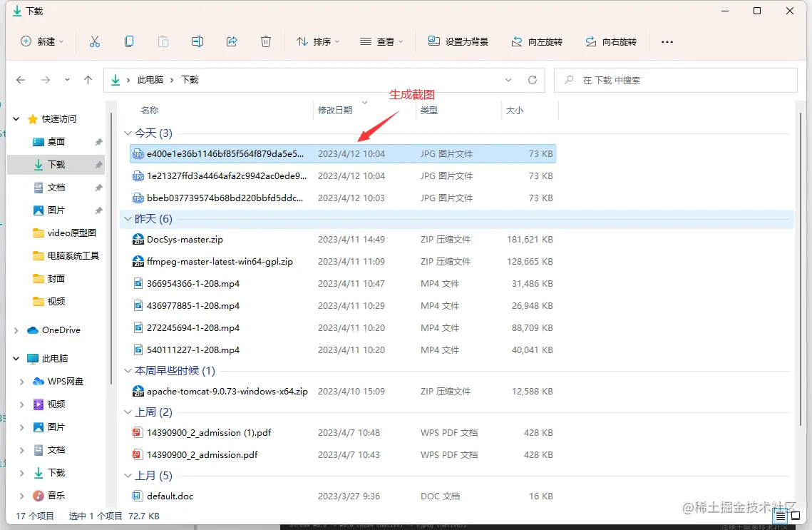812x530 pixels.
Task: Select file e400e1e36b1146bf85f564f879da5e5
Action: point(343,154)
